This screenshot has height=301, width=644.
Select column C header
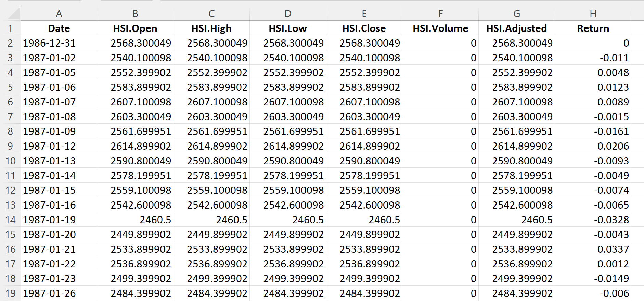click(211, 14)
